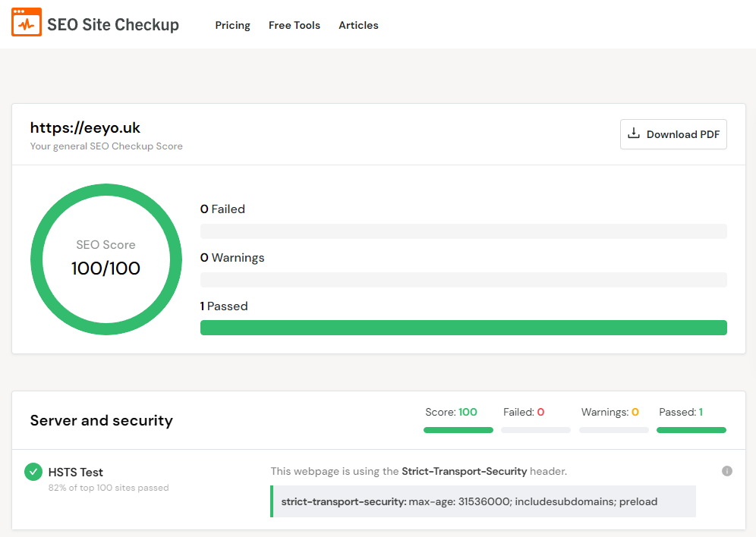Expand the Server and security section

pyautogui.click(x=101, y=420)
